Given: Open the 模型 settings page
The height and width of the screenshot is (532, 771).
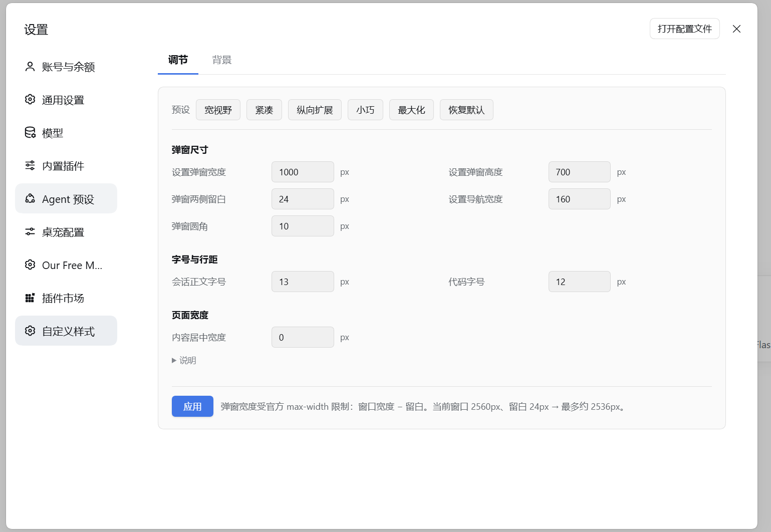Looking at the screenshot, I should click(66, 133).
